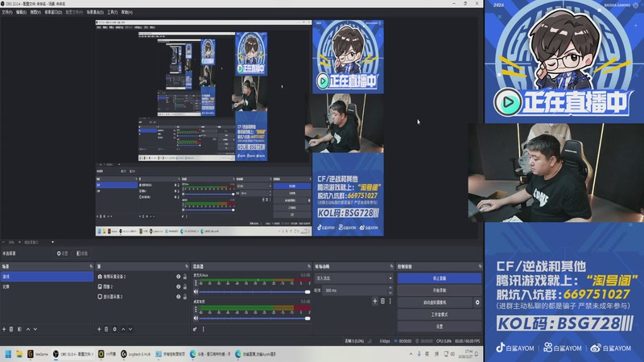Click the source Properties button above the docks
This screenshot has height=362, width=644.
[63, 253]
